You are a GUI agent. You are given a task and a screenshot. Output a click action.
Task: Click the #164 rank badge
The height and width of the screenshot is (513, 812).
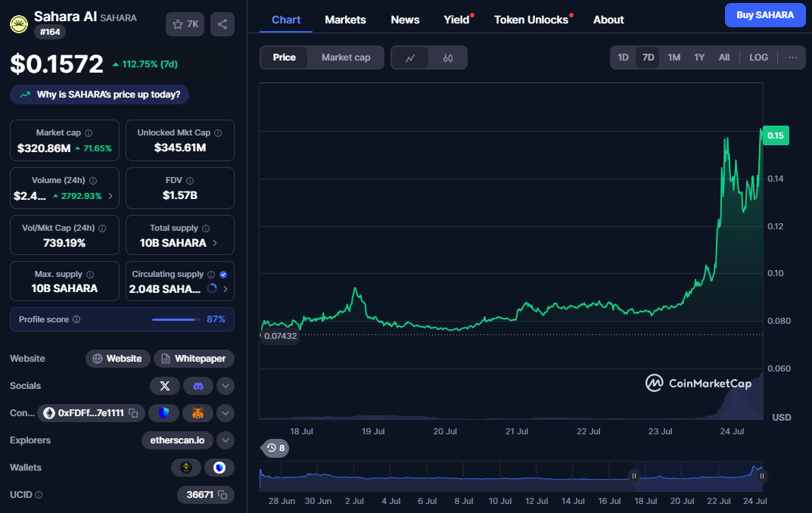50,32
